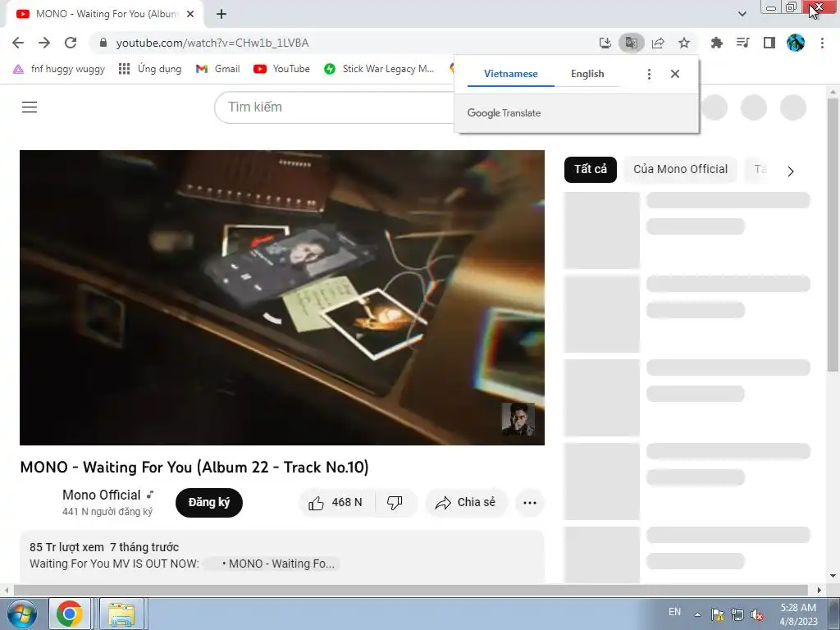Click the EN language indicator

pos(674,612)
